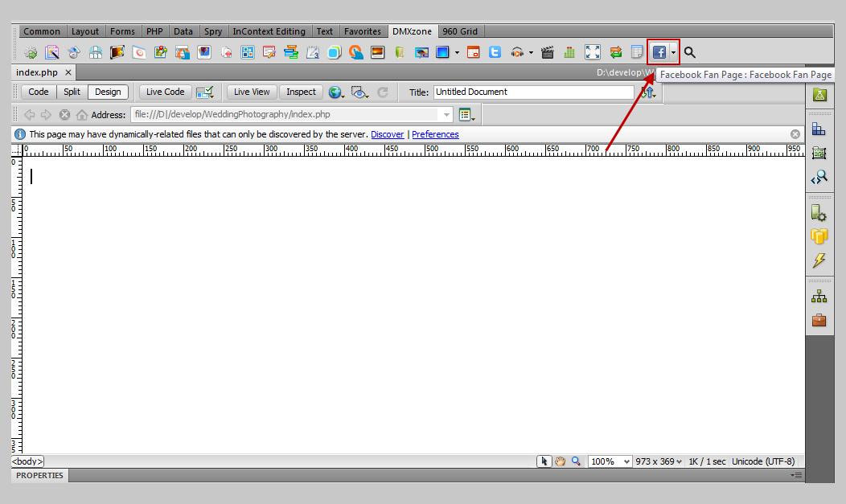Click the blue square icon in the toolbar
The image size is (846, 504).
click(x=442, y=52)
